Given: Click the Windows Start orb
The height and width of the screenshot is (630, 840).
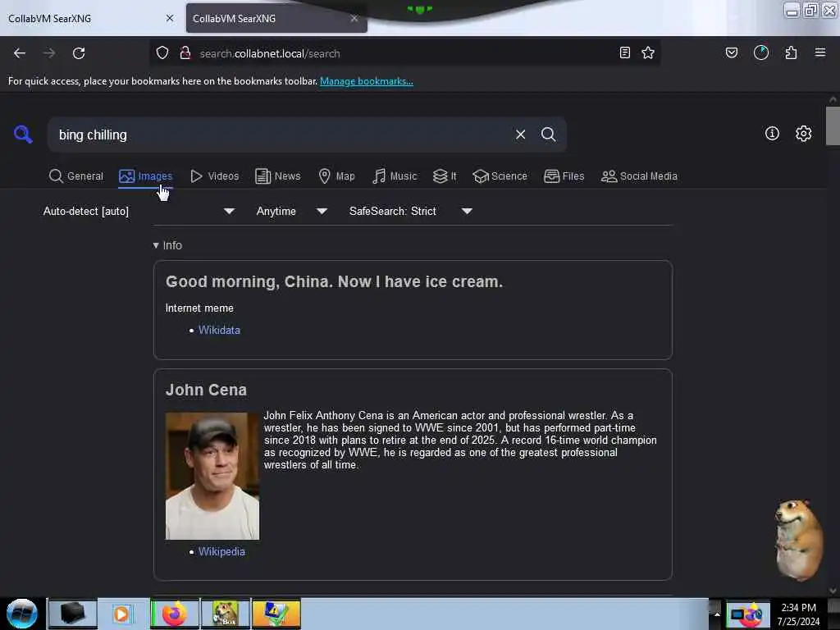Looking at the screenshot, I should (x=22, y=614).
